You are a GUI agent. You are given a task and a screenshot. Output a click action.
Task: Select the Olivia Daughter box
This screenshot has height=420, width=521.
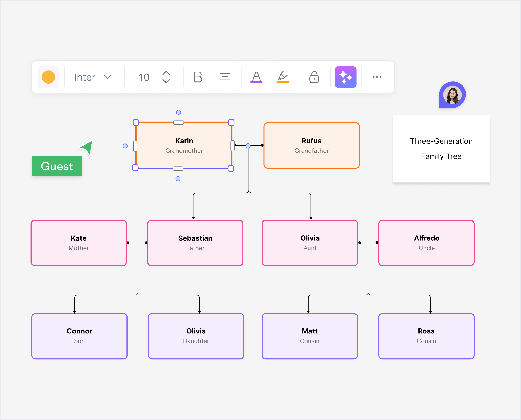click(196, 336)
